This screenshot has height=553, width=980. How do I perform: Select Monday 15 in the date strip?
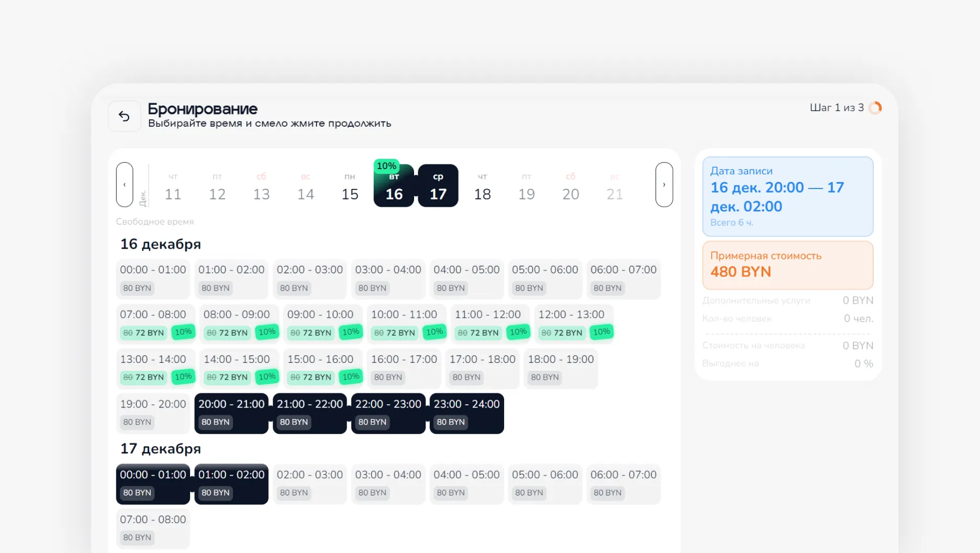pos(350,186)
